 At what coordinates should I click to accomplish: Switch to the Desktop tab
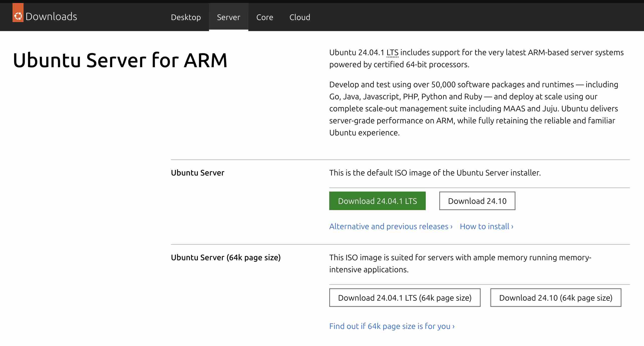(x=186, y=17)
